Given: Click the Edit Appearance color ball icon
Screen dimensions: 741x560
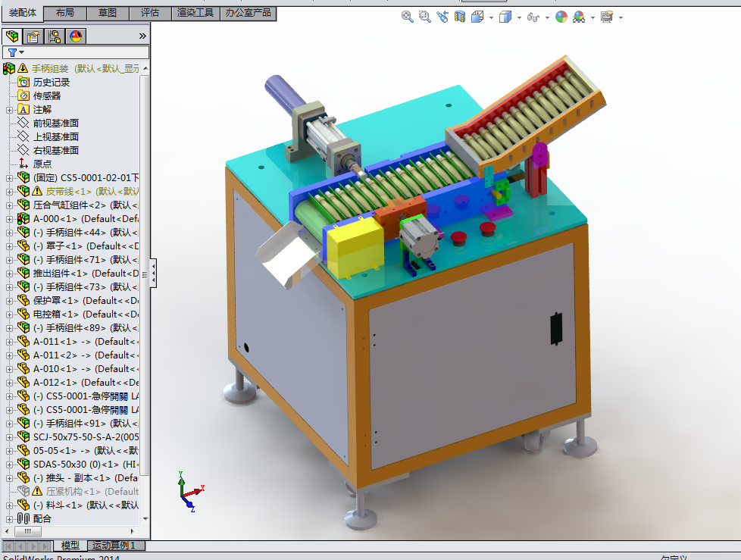Looking at the screenshot, I should 561,17.
